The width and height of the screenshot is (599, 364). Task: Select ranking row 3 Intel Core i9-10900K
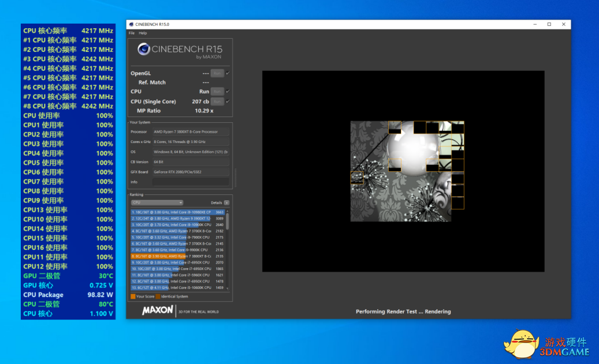pyautogui.click(x=178, y=225)
